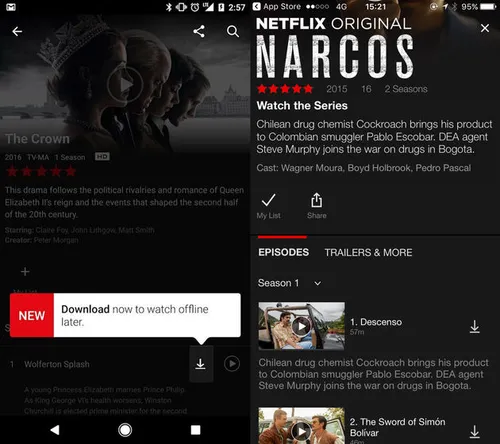This screenshot has height=444, width=500.
Task: Tap the 2 Seasons label
Action: tap(406, 89)
